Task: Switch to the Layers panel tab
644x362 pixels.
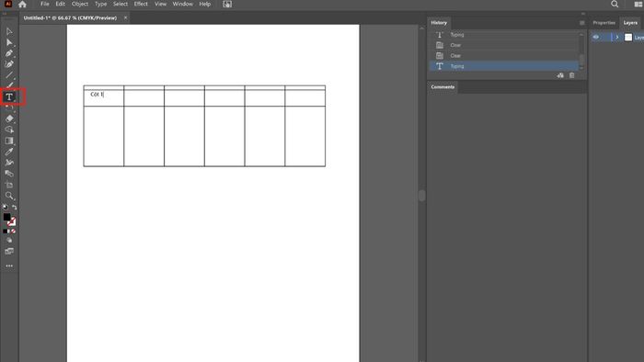Action: [630, 23]
